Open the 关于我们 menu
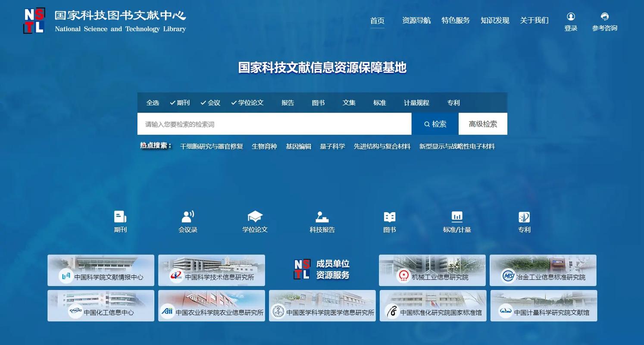 534,20
